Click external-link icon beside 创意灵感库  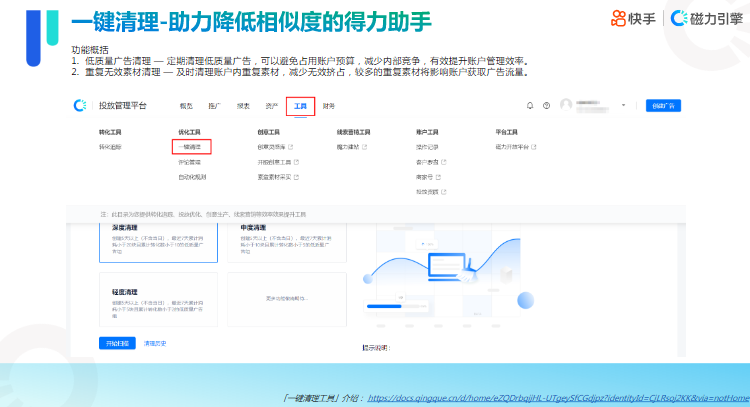pos(291,147)
